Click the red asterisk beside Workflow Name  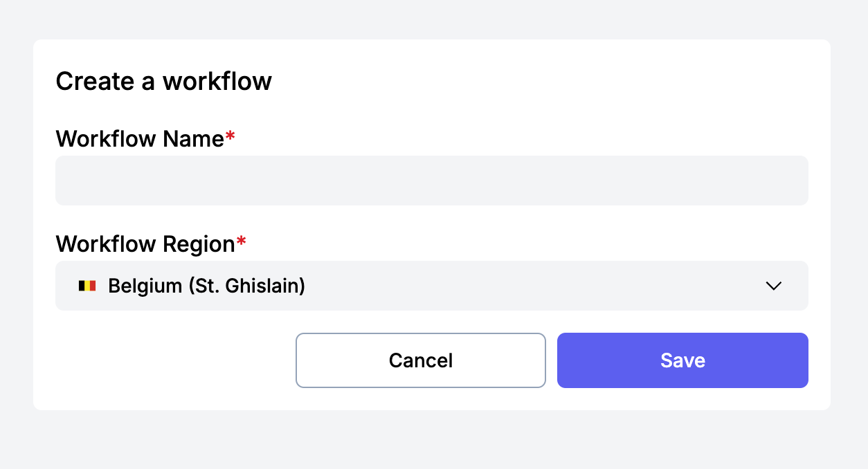click(x=230, y=137)
